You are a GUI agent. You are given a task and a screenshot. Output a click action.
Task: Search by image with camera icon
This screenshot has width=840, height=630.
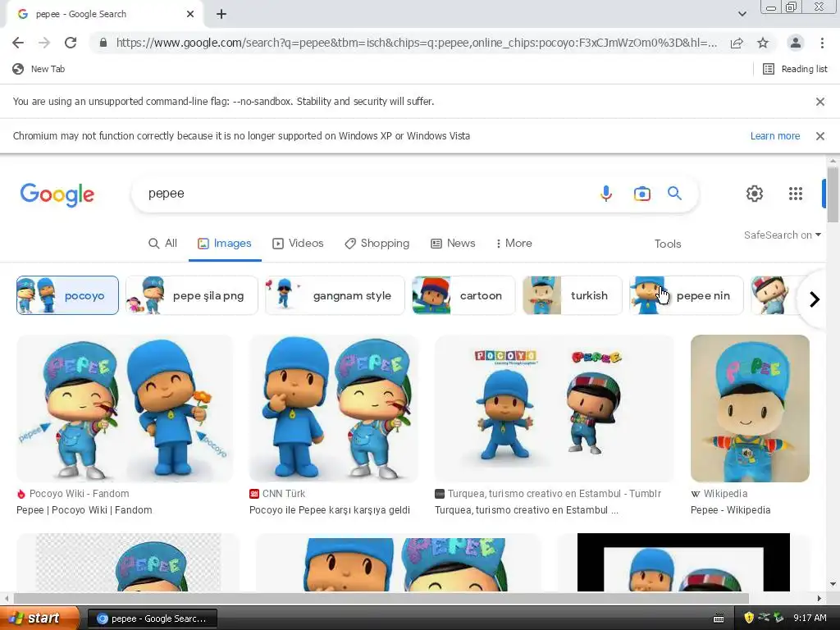pos(641,194)
